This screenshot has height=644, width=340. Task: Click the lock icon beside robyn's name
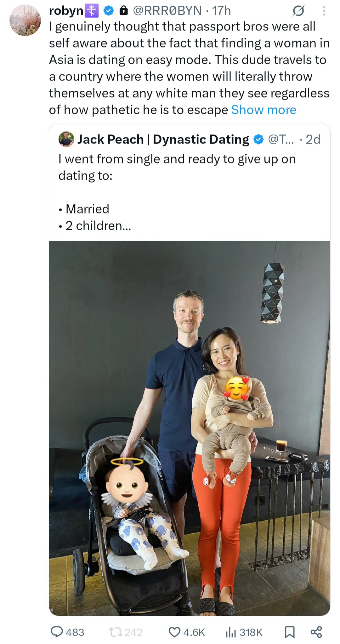124,11
